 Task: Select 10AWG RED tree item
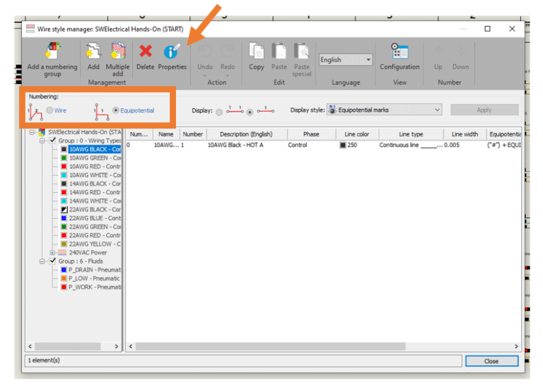tap(95, 167)
